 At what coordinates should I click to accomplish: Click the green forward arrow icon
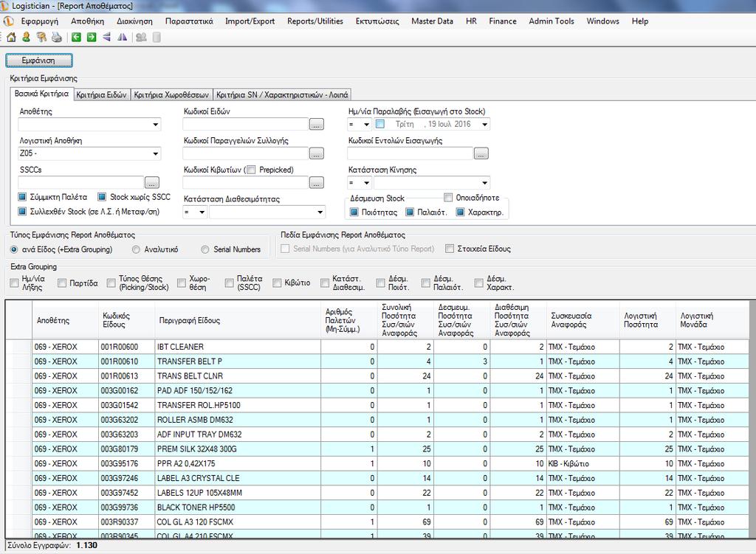click(x=92, y=37)
